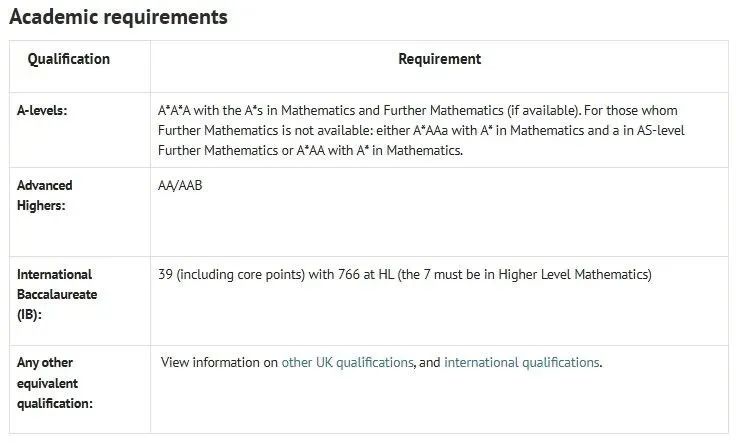Click the 766 at HL text
Screen dimensions: 736x443
pyautogui.click(x=366, y=274)
